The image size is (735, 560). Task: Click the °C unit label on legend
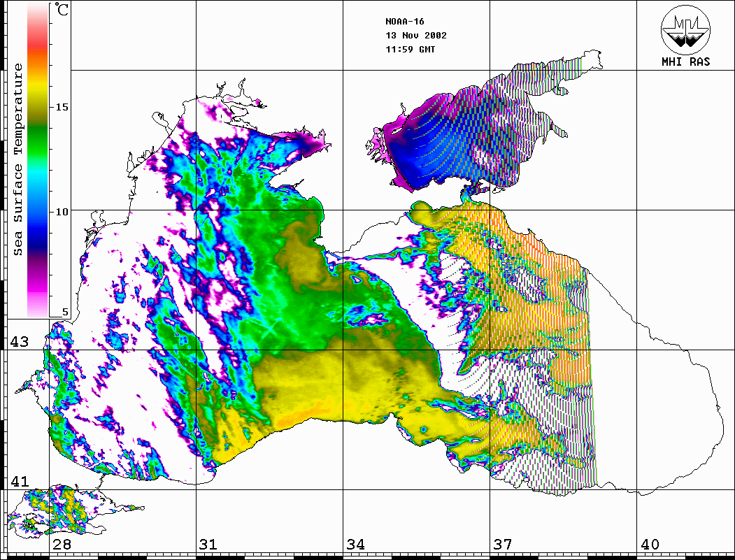point(61,9)
